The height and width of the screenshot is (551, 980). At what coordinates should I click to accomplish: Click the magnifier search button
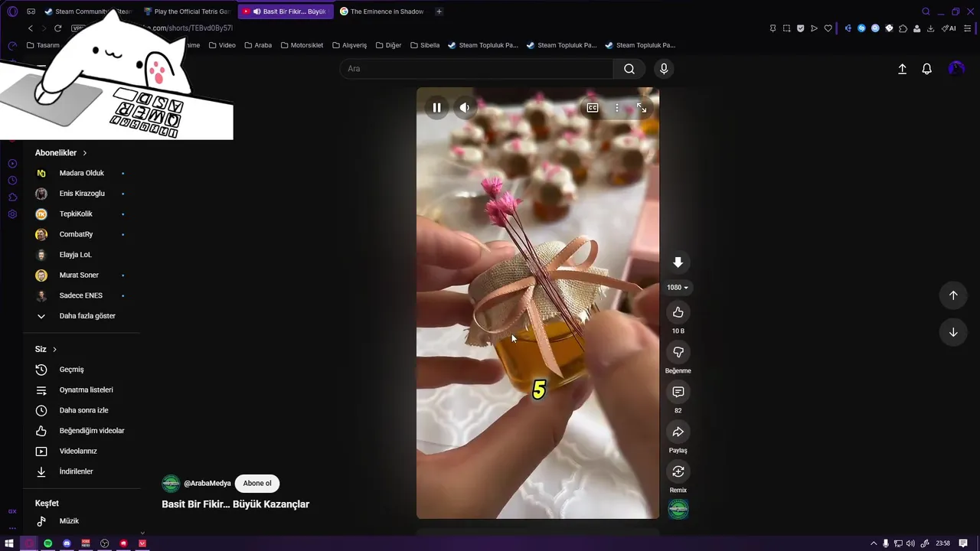[629, 69]
